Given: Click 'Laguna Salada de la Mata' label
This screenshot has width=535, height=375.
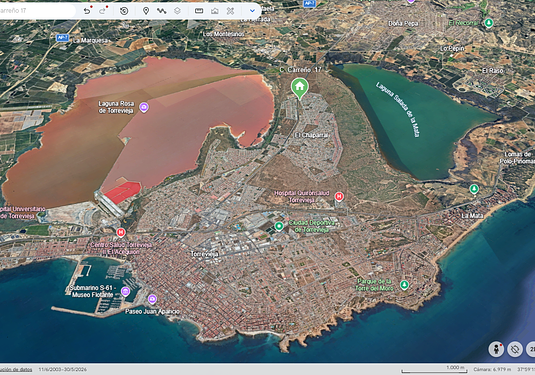Looking at the screenshot, I should pyautogui.click(x=398, y=109).
